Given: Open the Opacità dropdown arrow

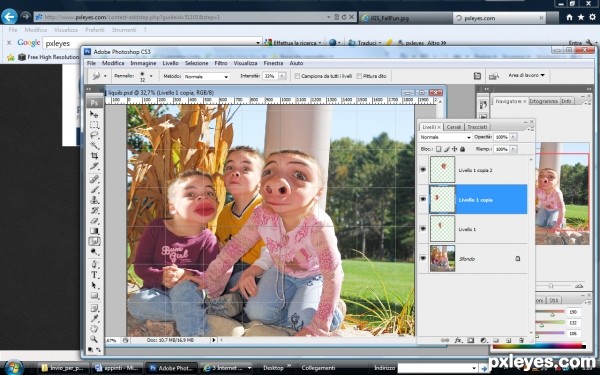Looking at the screenshot, I should click(x=513, y=137).
